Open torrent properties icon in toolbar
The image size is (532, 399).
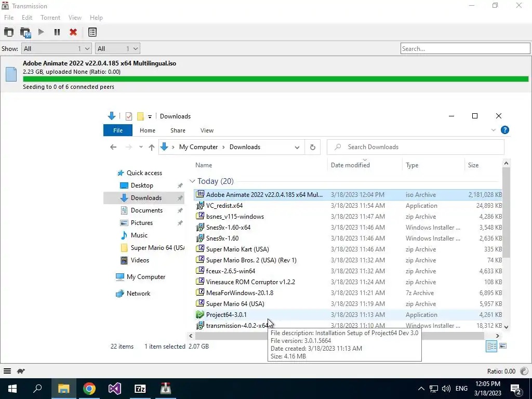coord(92,32)
